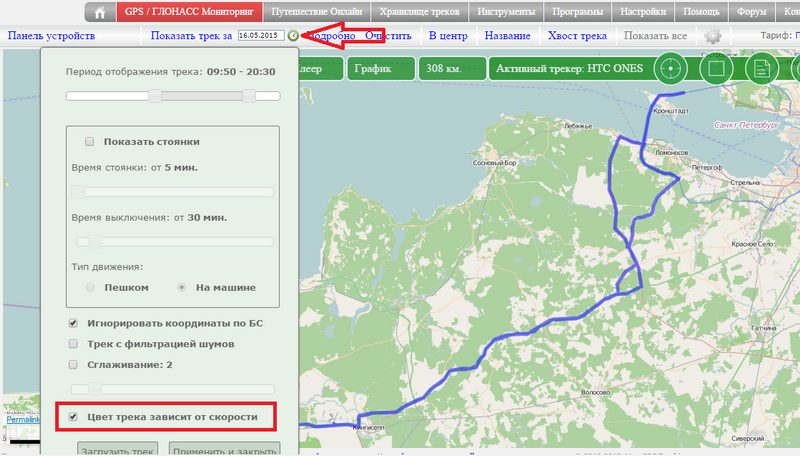Enable the Показать стоянки checkbox

click(90, 142)
